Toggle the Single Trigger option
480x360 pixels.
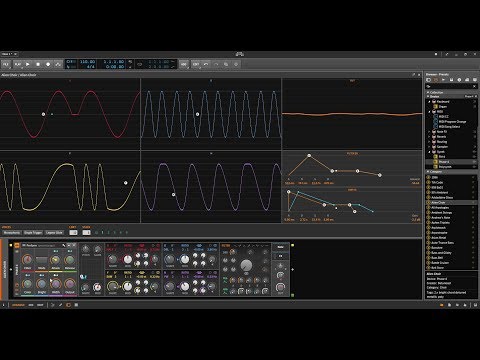(33, 233)
